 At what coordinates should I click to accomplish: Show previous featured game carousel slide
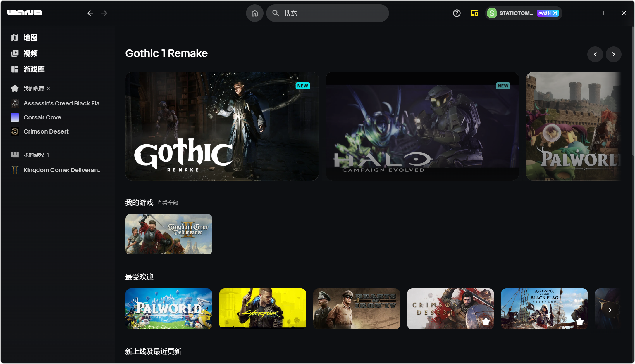coord(595,54)
